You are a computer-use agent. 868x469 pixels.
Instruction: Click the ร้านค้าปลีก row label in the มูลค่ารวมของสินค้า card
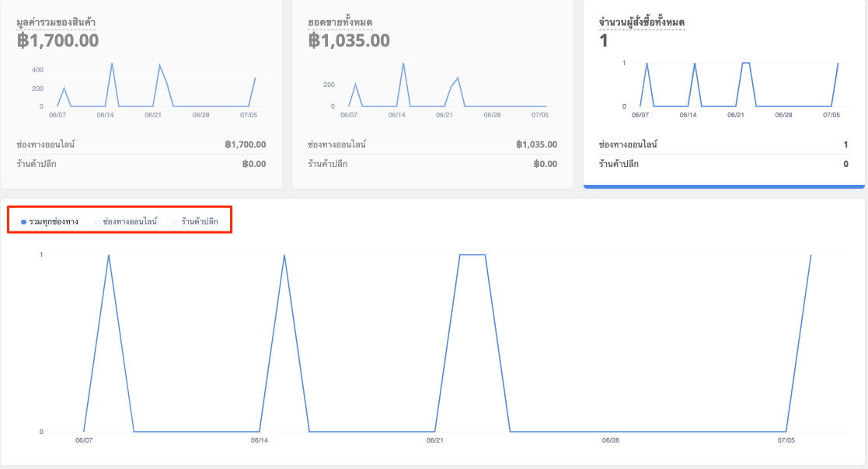pos(37,164)
